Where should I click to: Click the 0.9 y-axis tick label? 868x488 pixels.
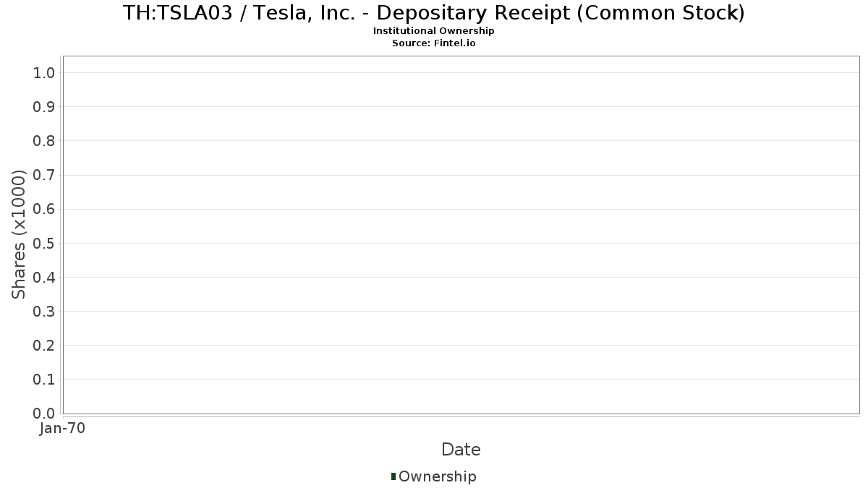[x=44, y=107]
